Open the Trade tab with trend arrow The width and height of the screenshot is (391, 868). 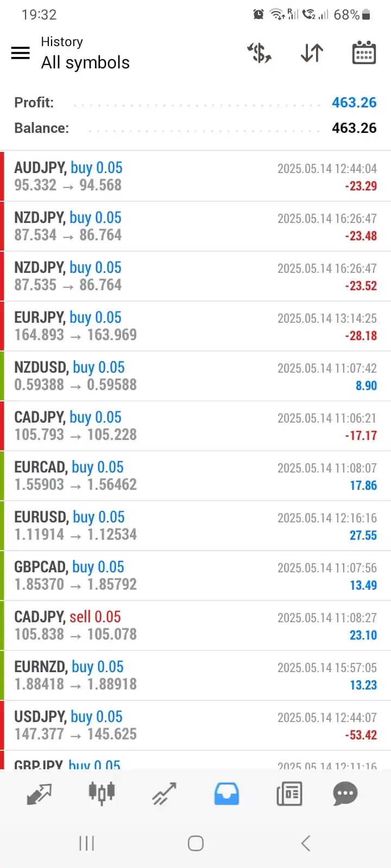click(164, 794)
